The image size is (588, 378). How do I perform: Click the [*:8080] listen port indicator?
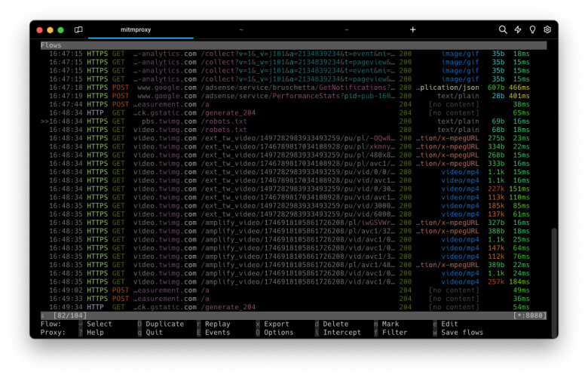click(529, 315)
